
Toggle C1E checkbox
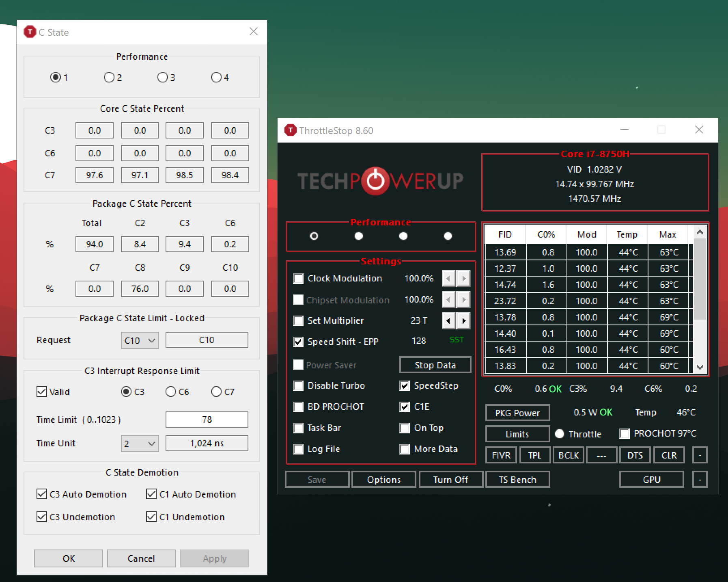click(405, 407)
